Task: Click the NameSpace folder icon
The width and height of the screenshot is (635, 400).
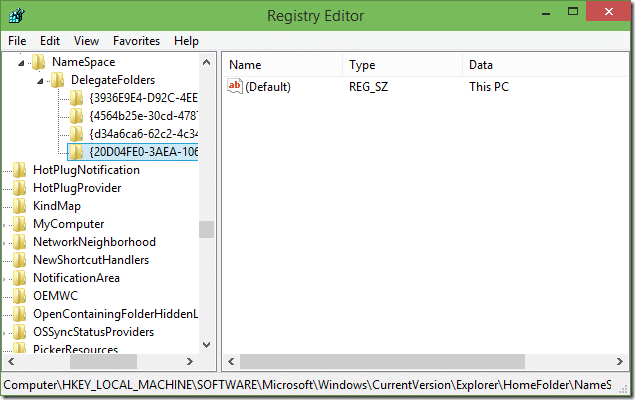Action: (38, 62)
